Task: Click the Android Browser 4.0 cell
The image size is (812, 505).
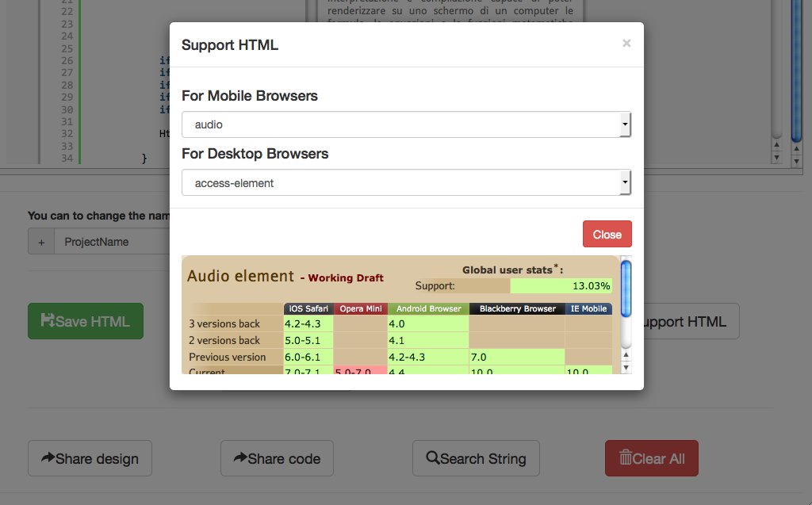Action: pos(428,323)
